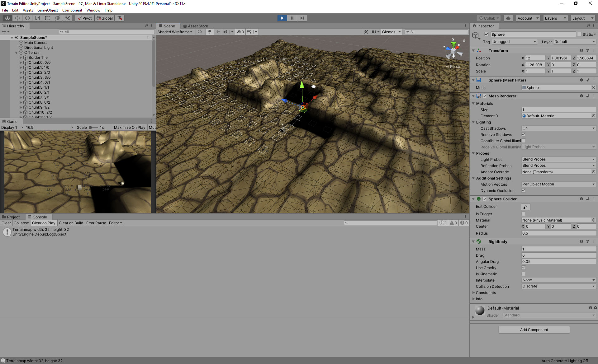Toggle grid snapping icon in toolbar

(x=120, y=18)
